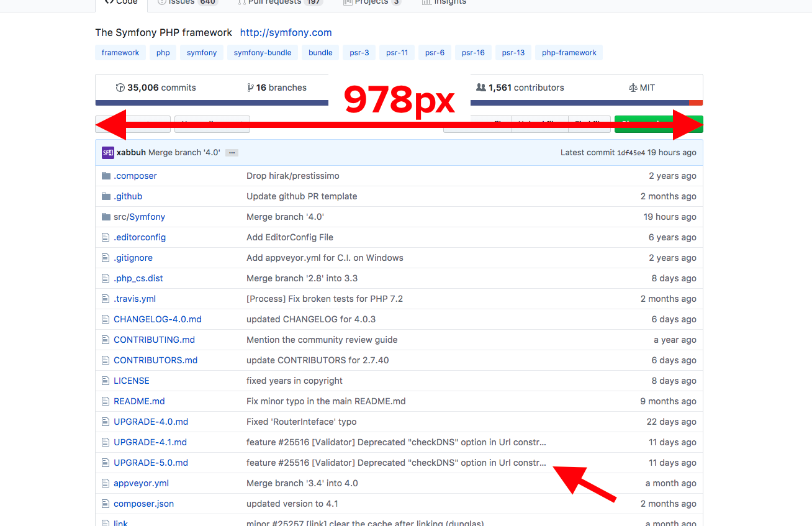
Task: Select the psr-11 topic tag
Action: 397,53
